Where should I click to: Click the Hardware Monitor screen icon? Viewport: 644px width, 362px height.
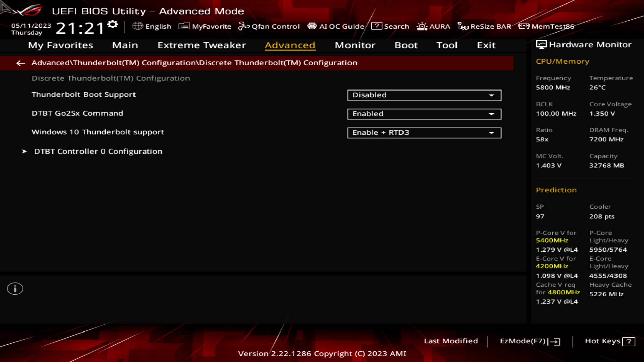tap(541, 45)
